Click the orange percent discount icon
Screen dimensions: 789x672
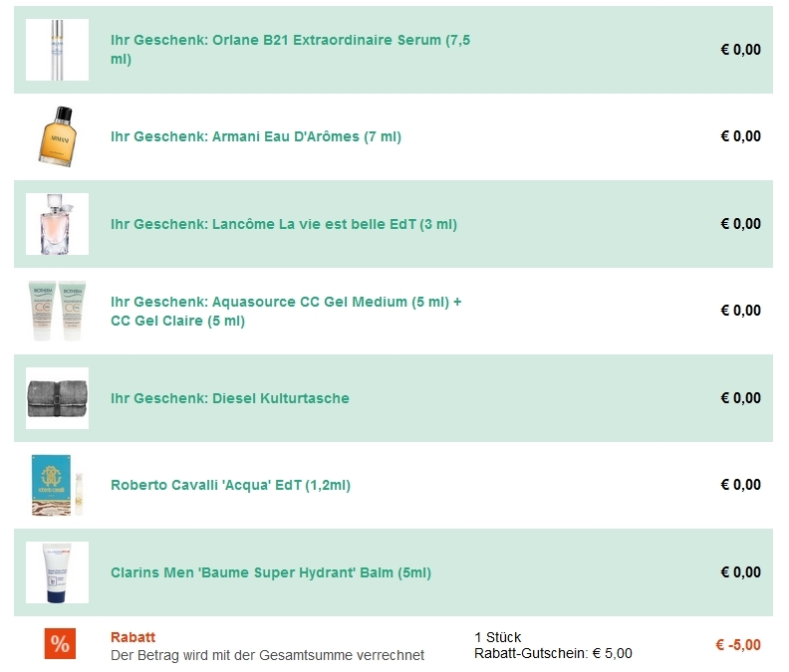tap(60, 644)
